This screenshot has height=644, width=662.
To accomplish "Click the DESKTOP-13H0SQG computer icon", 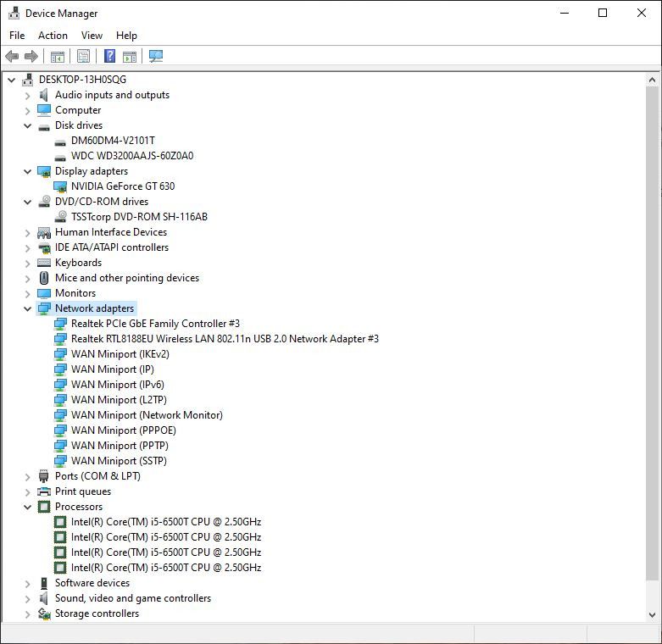I will (x=28, y=80).
